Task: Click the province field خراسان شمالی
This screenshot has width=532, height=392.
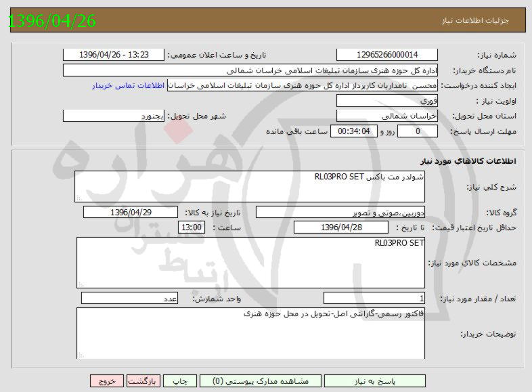Action: tap(387, 116)
